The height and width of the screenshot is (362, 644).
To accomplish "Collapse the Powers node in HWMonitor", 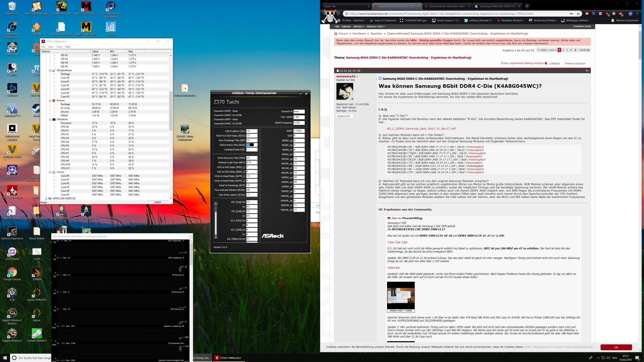I will click(x=50, y=101).
